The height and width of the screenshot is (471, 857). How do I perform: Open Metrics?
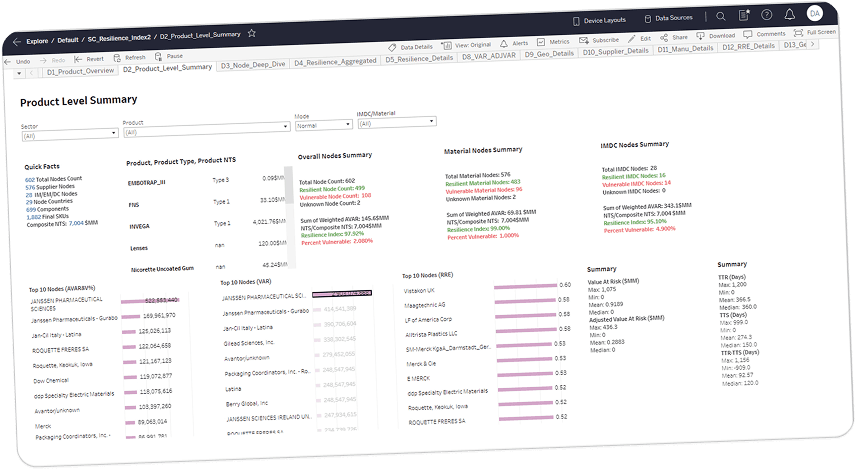coord(553,42)
